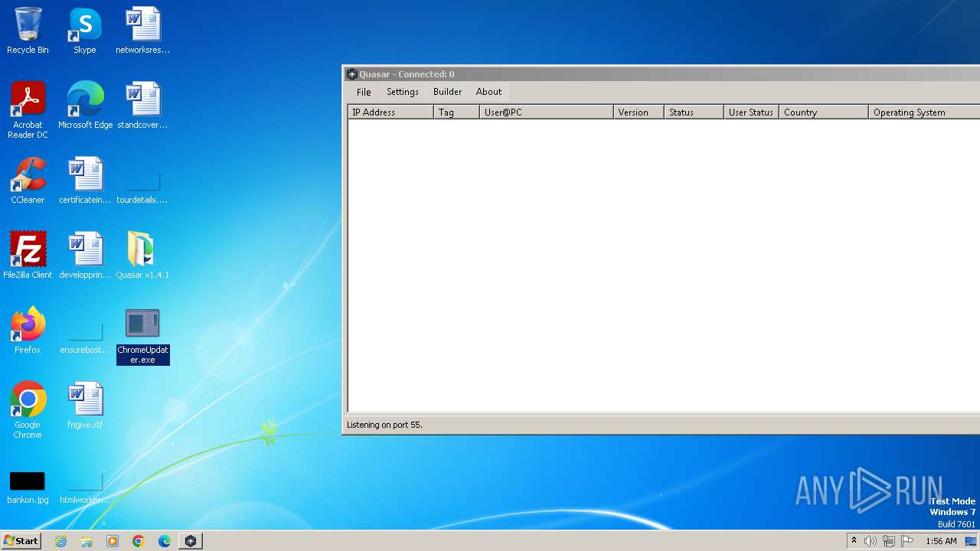Select the tourdetails desktop file
Screen dimensions: 980x551
pos(142,187)
